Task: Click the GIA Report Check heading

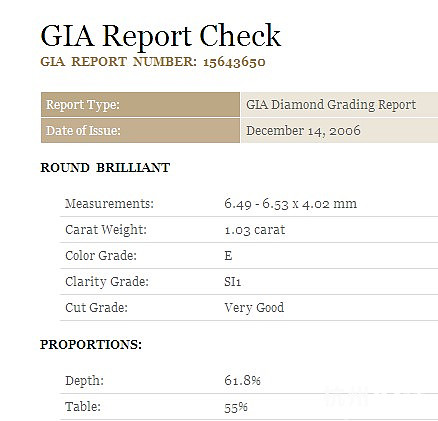Action: pyautogui.click(x=160, y=36)
